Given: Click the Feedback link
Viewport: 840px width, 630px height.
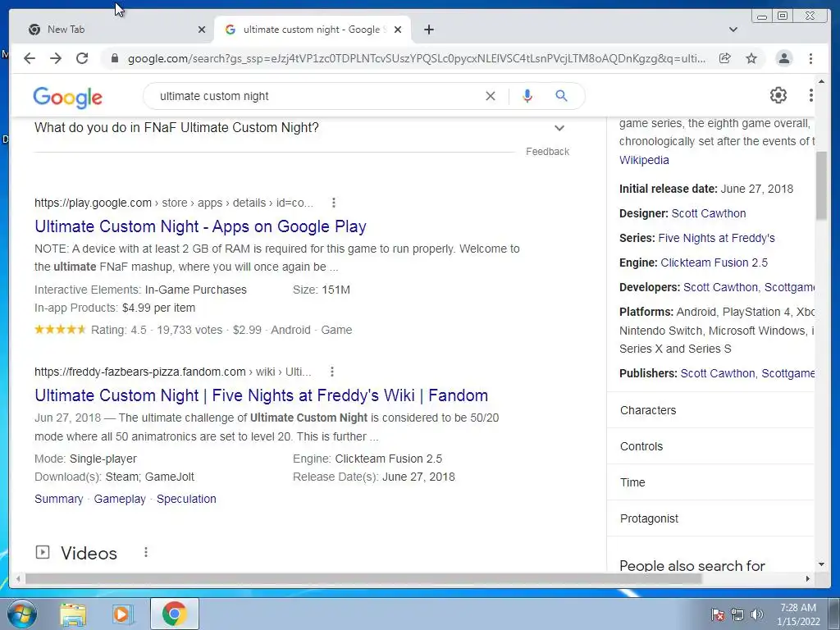Looking at the screenshot, I should pos(547,152).
